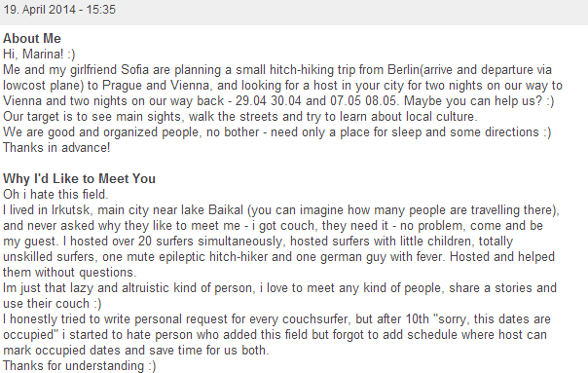The image size is (588, 373).
Task: Click the Why I'd Like to Meet You heading
Action: (79, 178)
